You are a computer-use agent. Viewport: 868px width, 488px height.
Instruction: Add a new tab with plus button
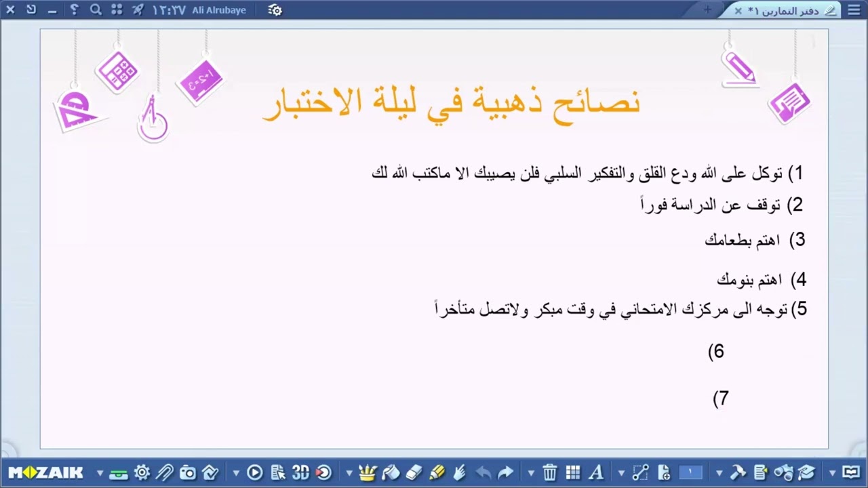pos(707,9)
